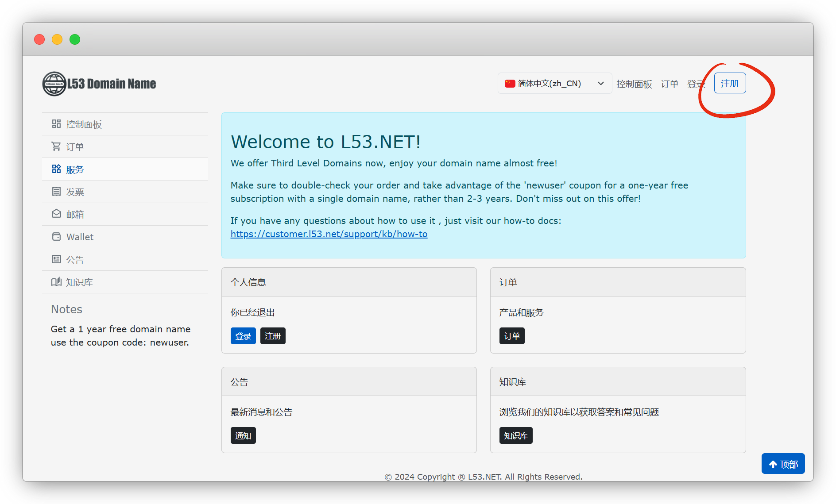
Task: Click the knowledge base book icon
Action: click(x=56, y=282)
